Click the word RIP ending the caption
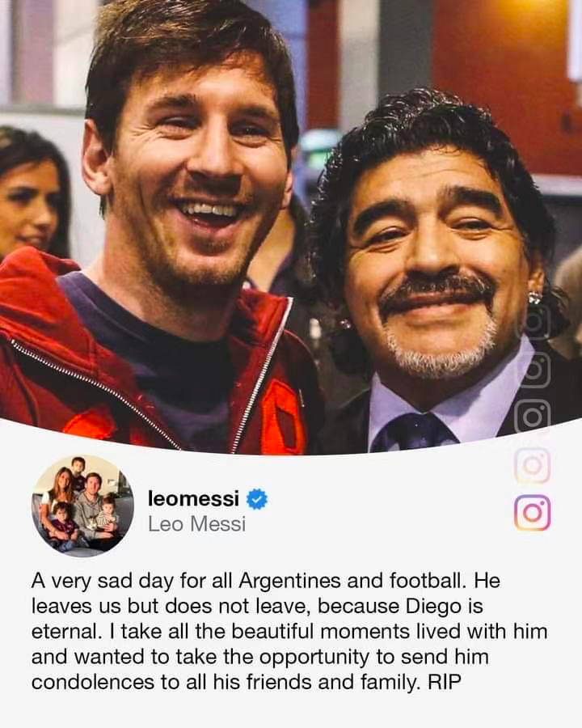 coord(445,682)
